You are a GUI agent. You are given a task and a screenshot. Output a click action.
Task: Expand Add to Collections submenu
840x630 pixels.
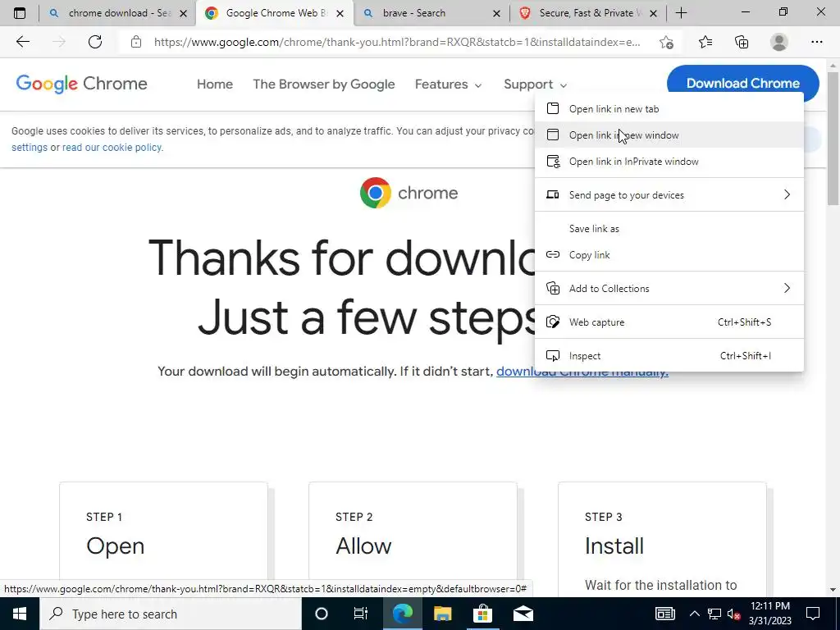pos(669,288)
